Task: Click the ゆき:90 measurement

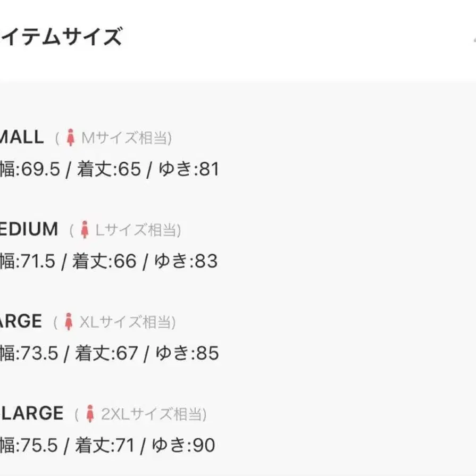Action: click(183, 446)
